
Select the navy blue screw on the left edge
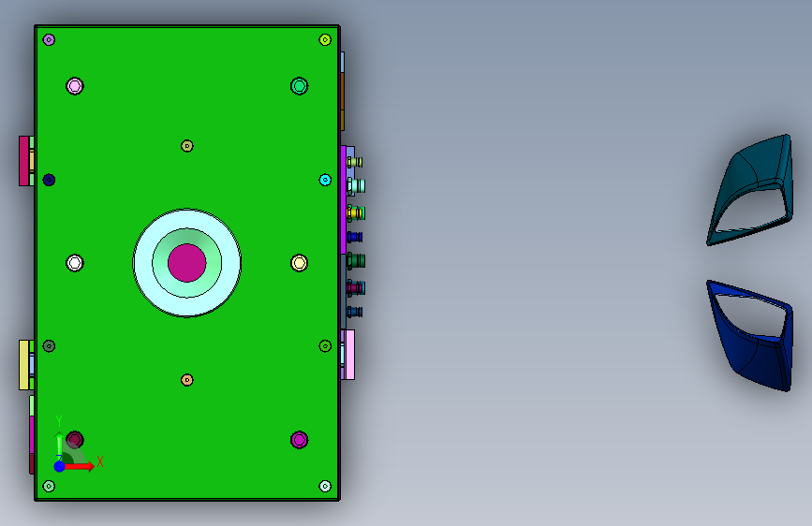[x=49, y=180]
